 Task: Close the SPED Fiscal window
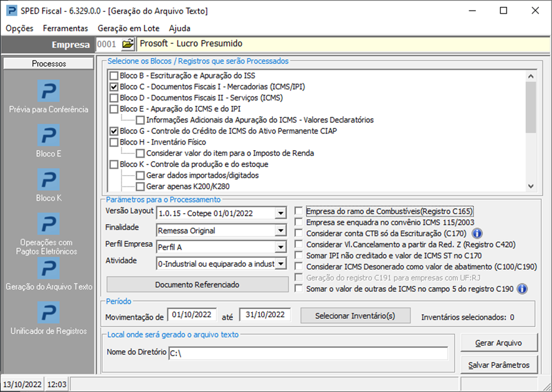tap(535, 11)
